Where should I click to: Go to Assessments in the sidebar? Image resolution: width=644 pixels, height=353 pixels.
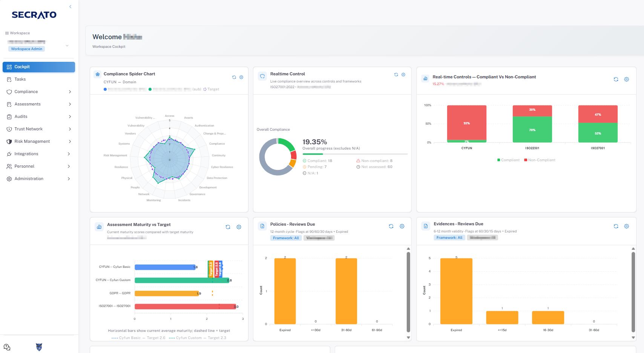pyautogui.click(x=39, y=104)
